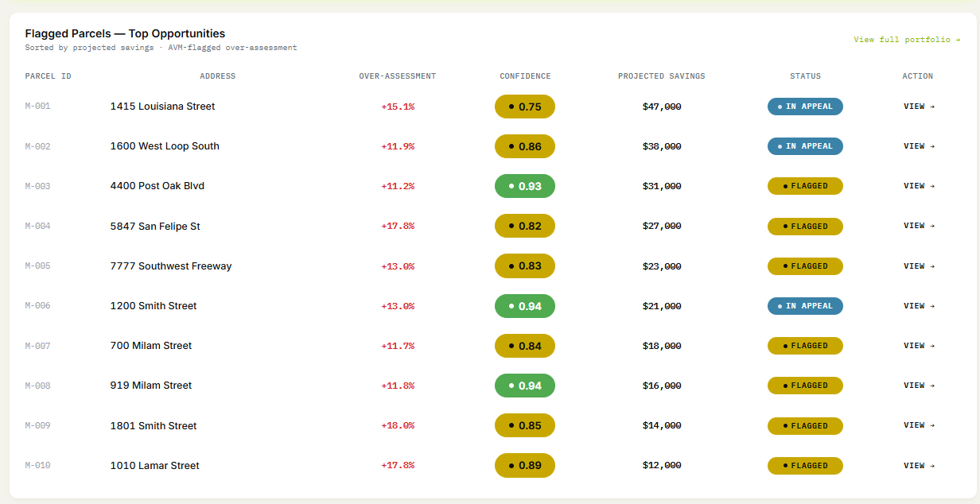Viewport: 980px width, 504px height.
Task: Click the FLAGGED badge for M-007
Action: [805, 346]
